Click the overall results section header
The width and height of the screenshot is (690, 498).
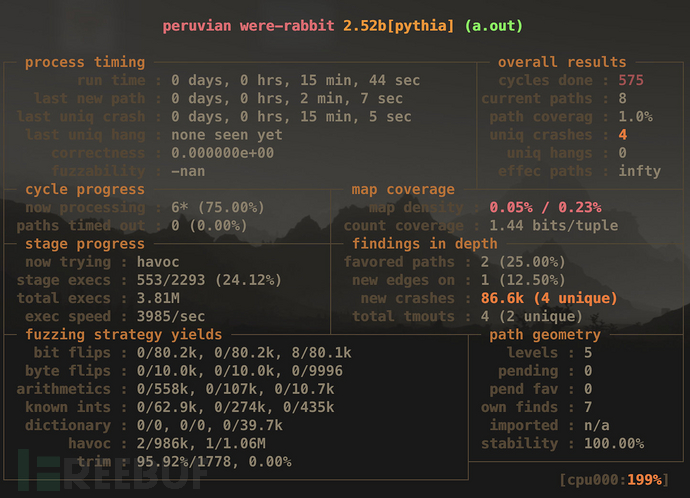[561, 62]
